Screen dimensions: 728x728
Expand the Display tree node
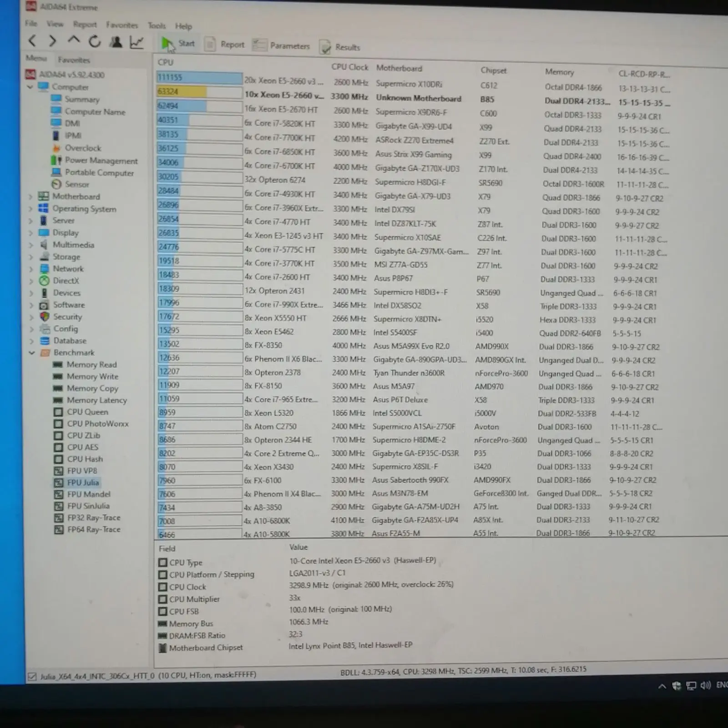click(x=31, y=233)
